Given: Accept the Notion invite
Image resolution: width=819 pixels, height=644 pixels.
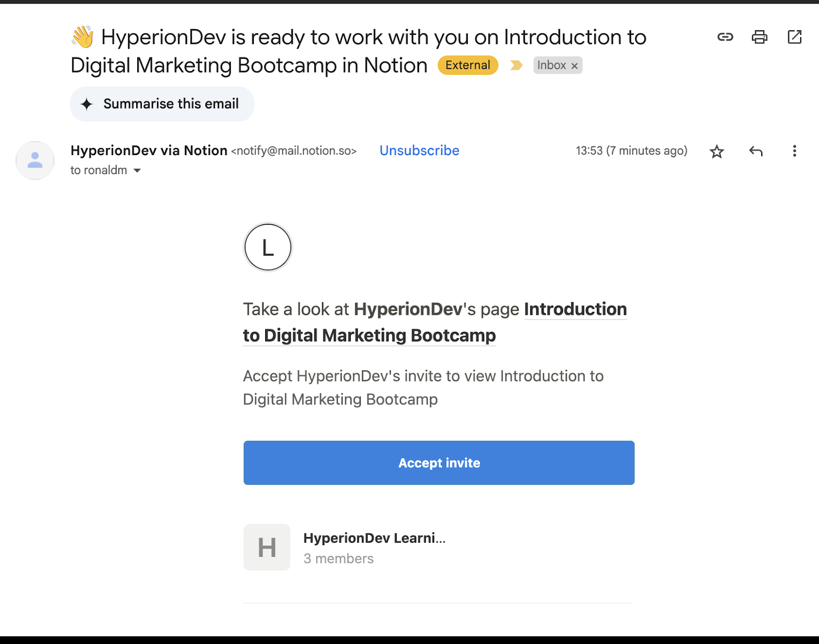Looking at the screenshot, I should (439, 462).
